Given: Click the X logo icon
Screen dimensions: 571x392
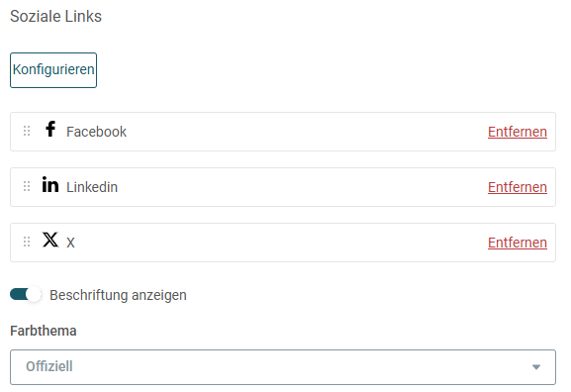Looking at the screenshot, I should [50, 240].
